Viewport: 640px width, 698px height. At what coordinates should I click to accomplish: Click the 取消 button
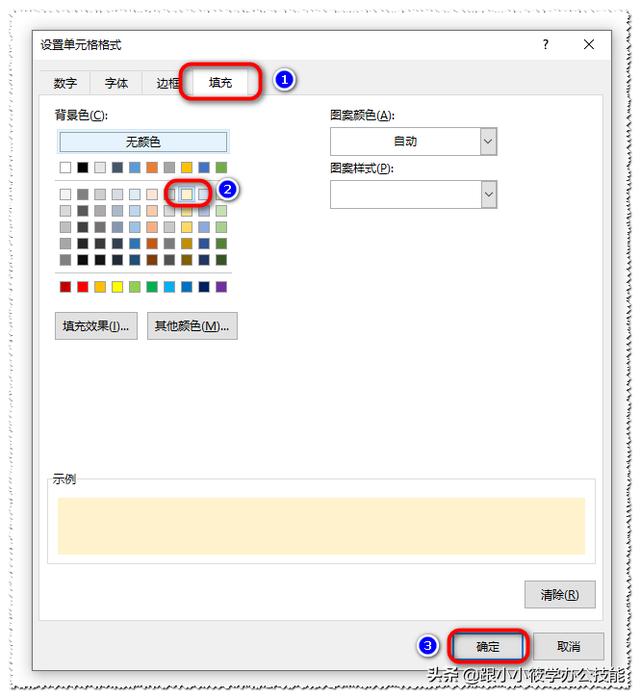pos(568,646)
